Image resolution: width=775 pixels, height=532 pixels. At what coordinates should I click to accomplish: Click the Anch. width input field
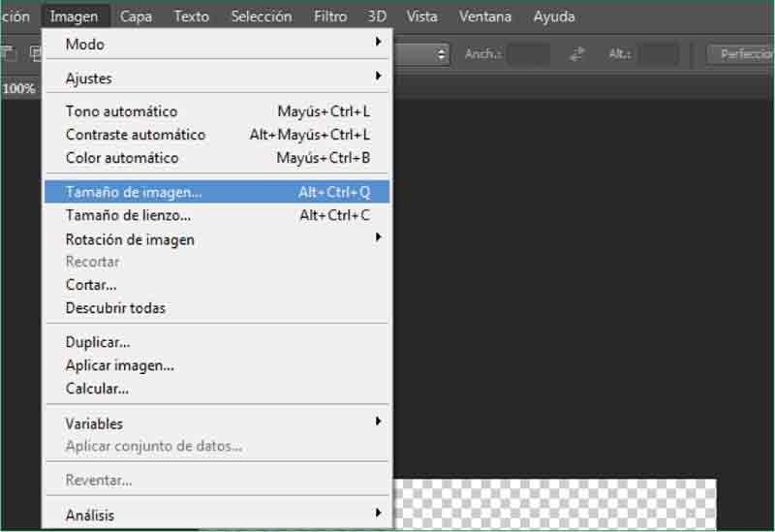point(528,54)
